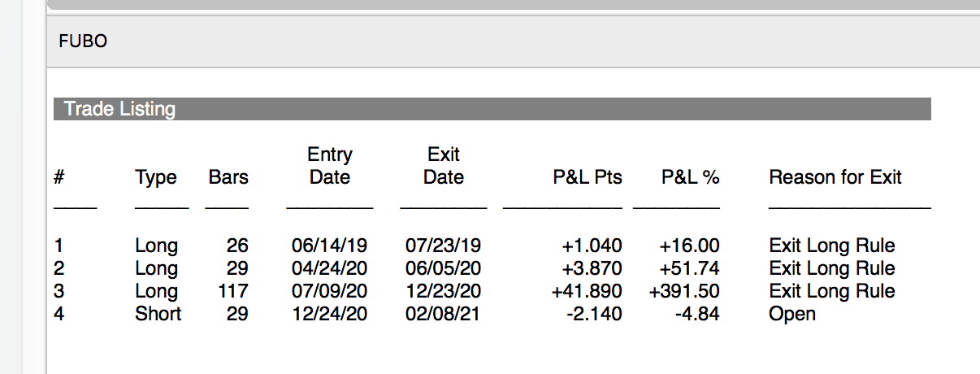
Task: Click the 12/24/20 entry date
Action: (329, 314)
